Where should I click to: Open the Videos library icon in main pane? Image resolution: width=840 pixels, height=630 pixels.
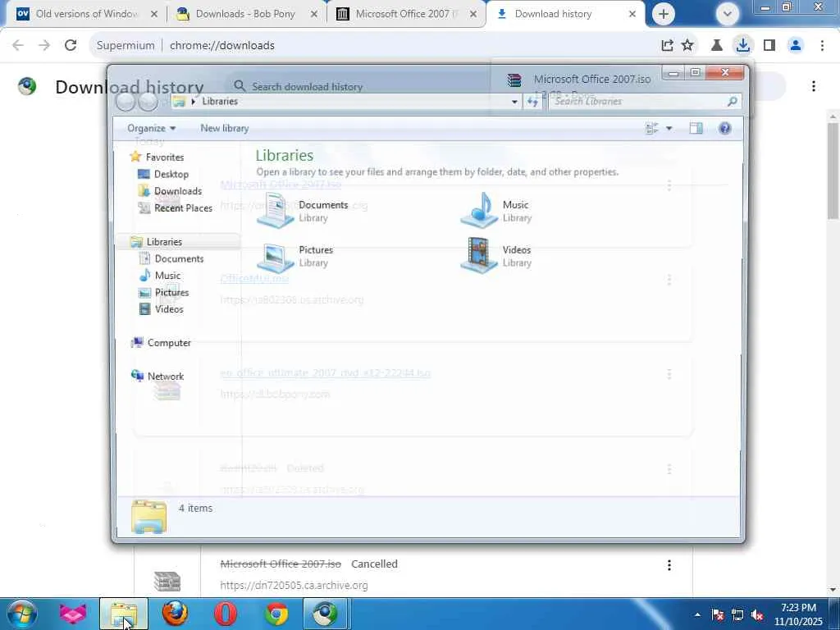479,256
